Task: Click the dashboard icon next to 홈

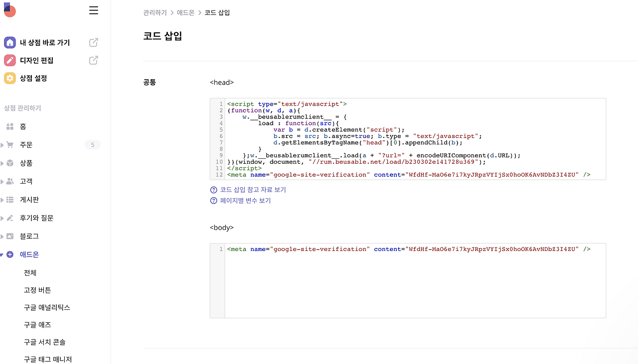Action: pyautogui.click(x=10, y=126)
